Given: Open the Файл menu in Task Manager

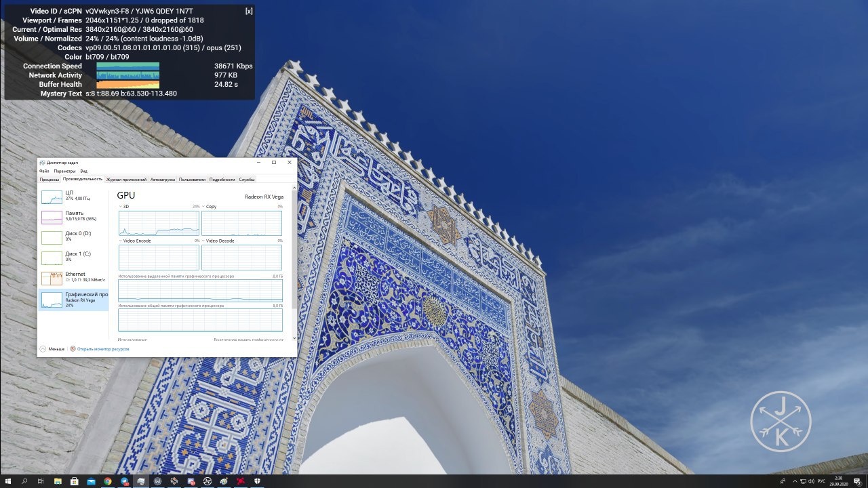Looking at the screenshot, I should [44, 171].
